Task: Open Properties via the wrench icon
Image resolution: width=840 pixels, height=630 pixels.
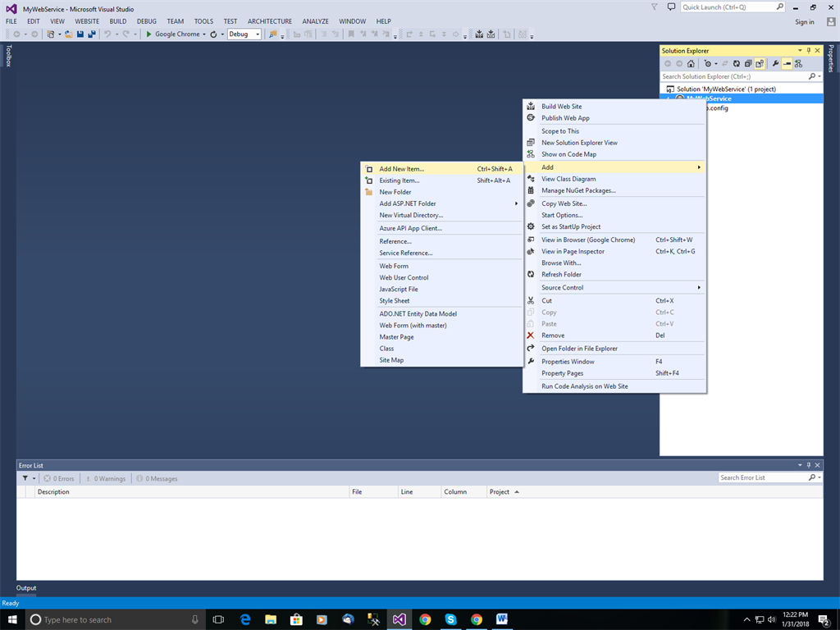Action: point(776,63)
